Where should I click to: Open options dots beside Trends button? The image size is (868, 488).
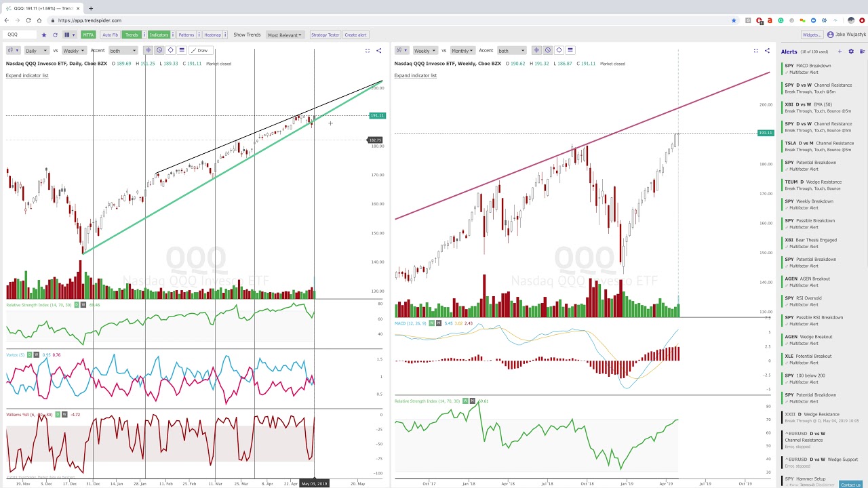(144, 35)
